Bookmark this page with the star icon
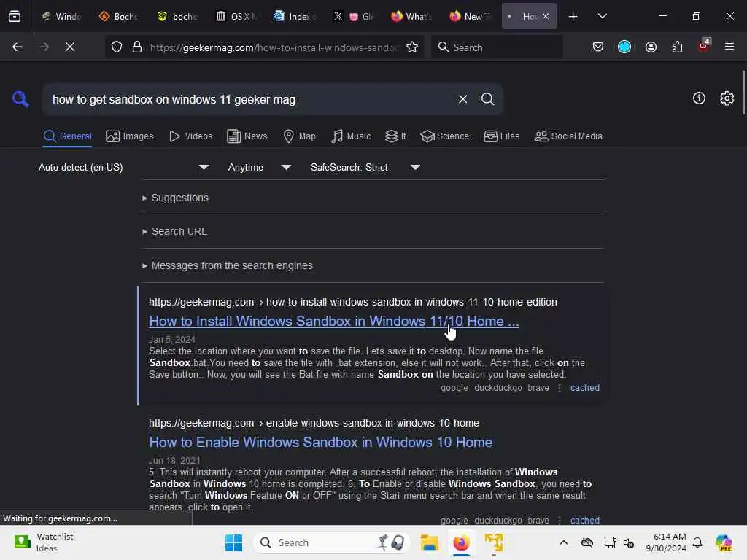The width and height of the screenshot is (747, 560). tap(412, 47)
